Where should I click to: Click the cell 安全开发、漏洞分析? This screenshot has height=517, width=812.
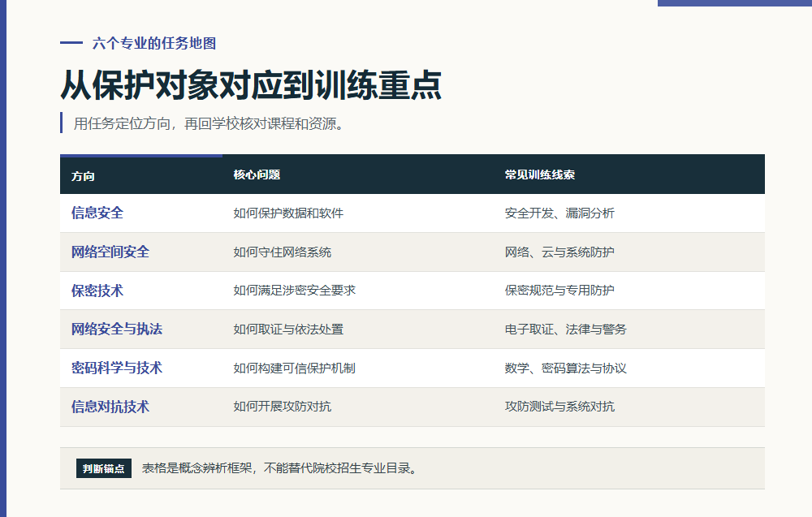559,213
